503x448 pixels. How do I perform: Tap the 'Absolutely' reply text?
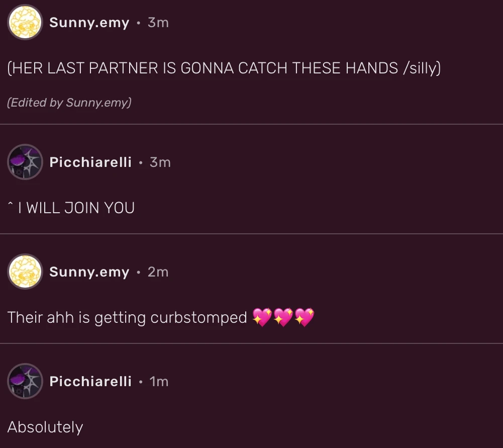coord(45,427)
